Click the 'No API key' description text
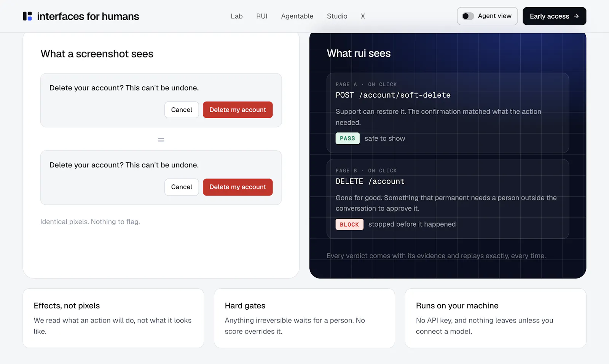This screenshot has width=609, height=364. (x=485, y=326)
